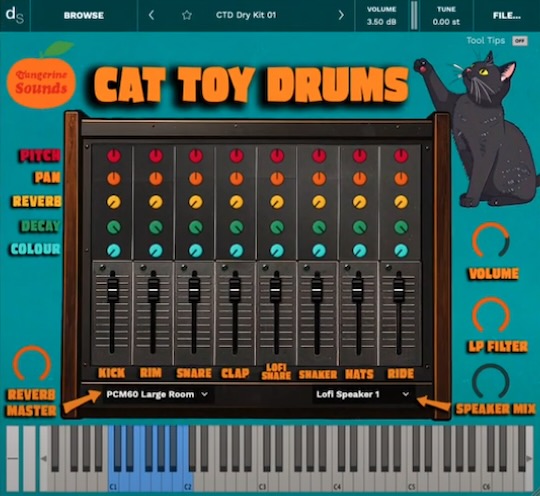Screen dimensions: 540x496
Task: Click the RIM yellow reverb knob
Action: (x=156, y=202)
